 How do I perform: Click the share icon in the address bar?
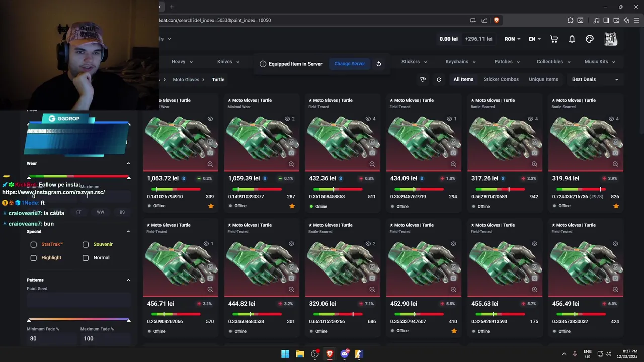pyautogui.click(x=484, y=20)
